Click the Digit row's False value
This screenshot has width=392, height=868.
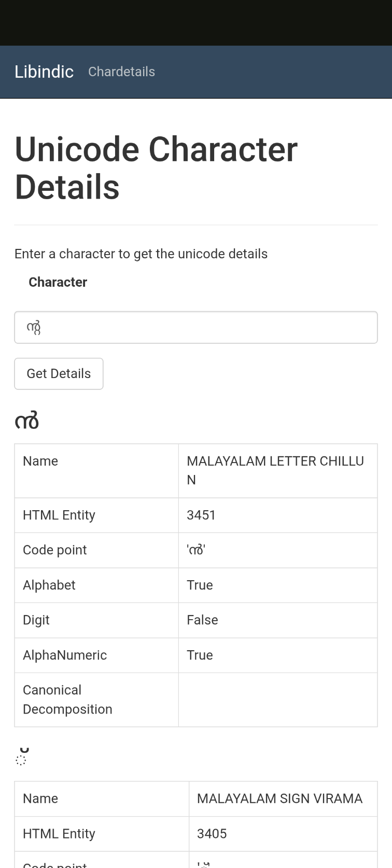(202, 620)
